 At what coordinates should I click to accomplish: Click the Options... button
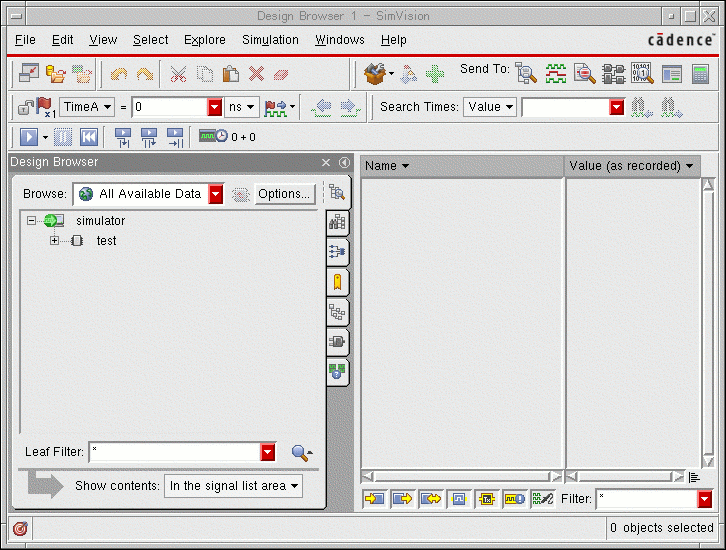[284, 194]
